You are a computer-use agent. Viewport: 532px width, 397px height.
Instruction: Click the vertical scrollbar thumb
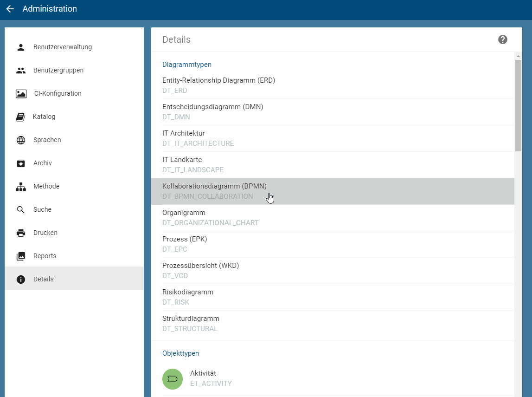click(518, 102)
